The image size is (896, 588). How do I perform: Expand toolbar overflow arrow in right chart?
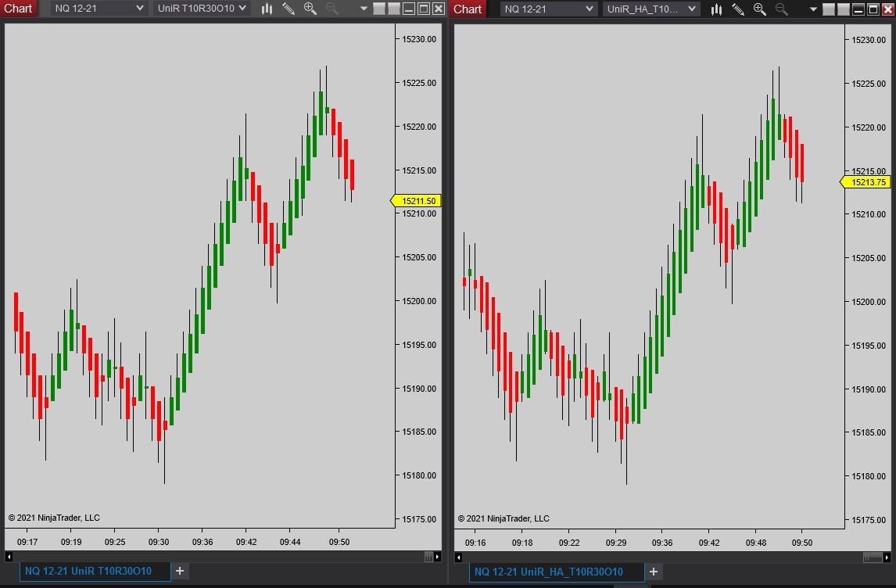813,9
